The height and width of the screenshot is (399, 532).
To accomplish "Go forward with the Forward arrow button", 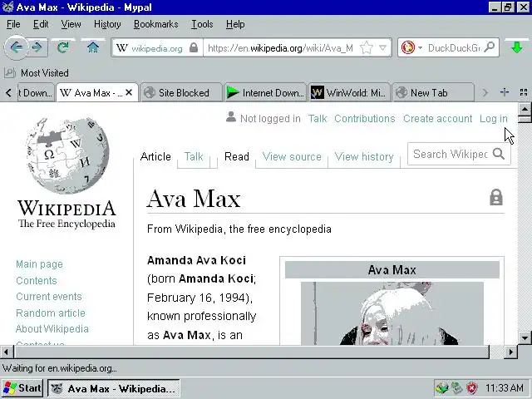I will point(37,47).
